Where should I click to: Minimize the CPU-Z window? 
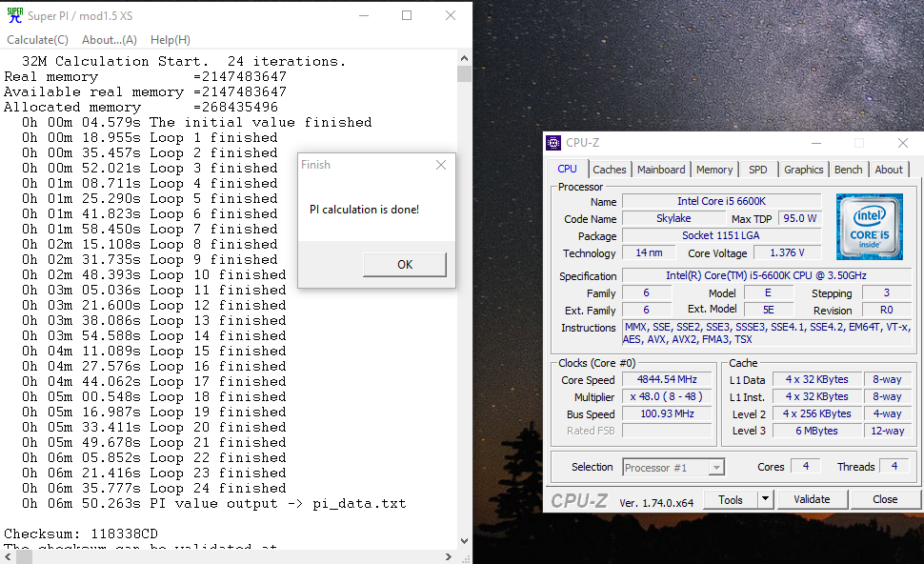pyautogui.click(x=816, y=143)
